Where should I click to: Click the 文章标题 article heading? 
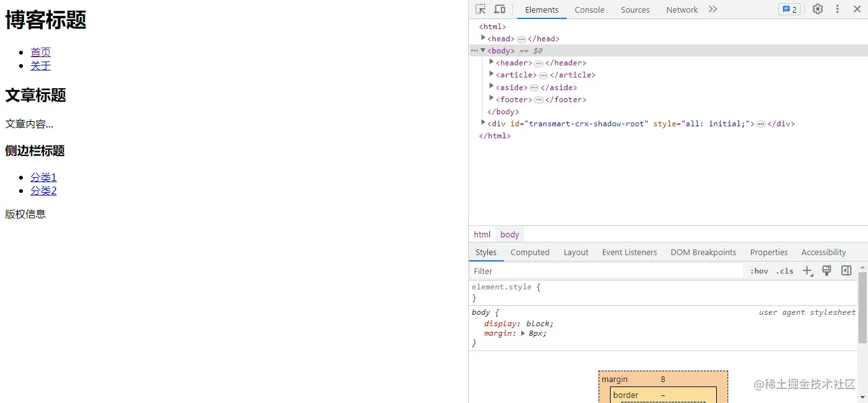pos(36,95)
